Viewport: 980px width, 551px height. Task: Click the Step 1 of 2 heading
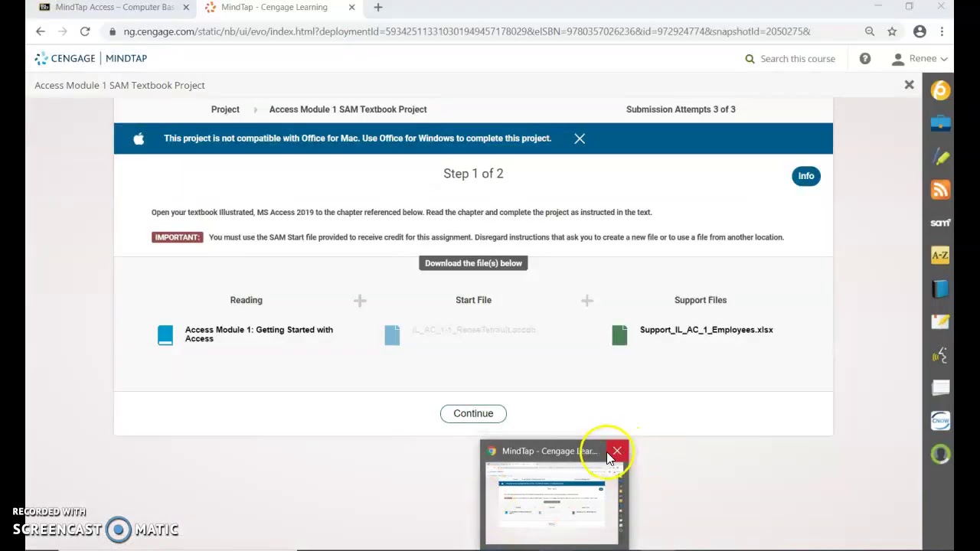click(473, 174)
